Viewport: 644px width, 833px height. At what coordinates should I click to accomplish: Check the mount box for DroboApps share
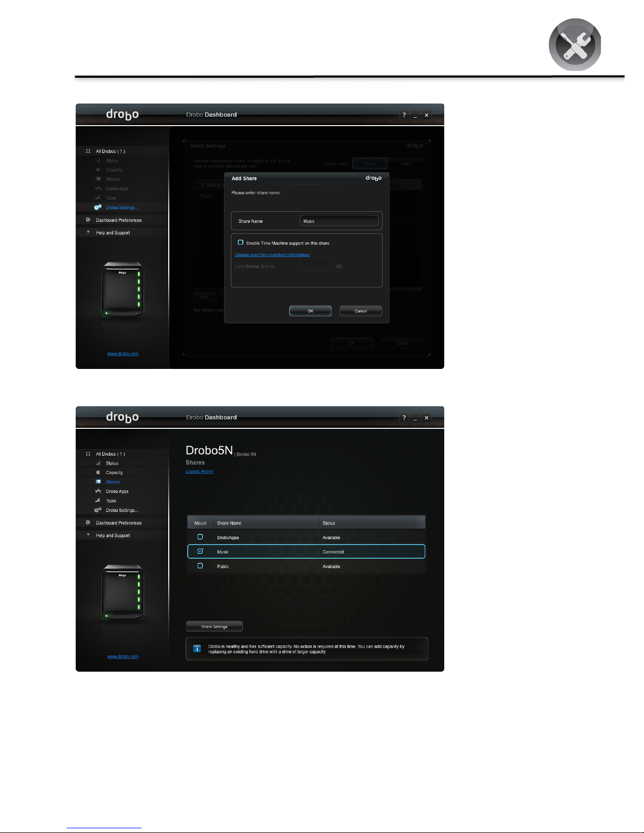[x=200, y=537]
